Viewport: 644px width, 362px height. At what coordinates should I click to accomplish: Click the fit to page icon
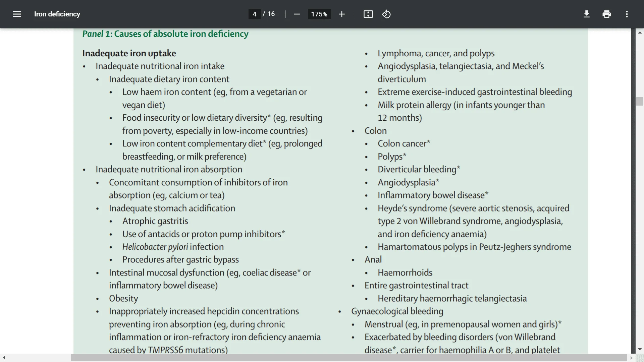[368, 14]
